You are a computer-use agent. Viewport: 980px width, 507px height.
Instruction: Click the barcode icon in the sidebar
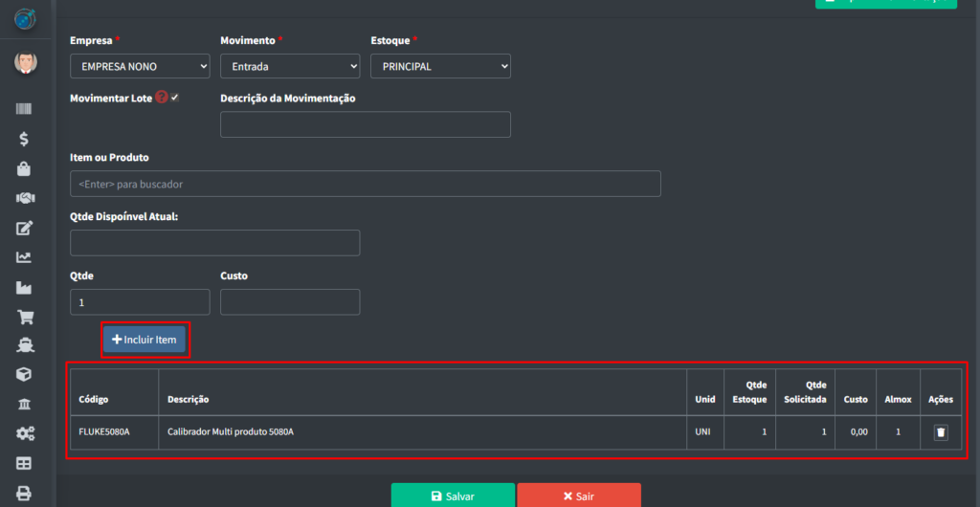(x=25, y=110)
